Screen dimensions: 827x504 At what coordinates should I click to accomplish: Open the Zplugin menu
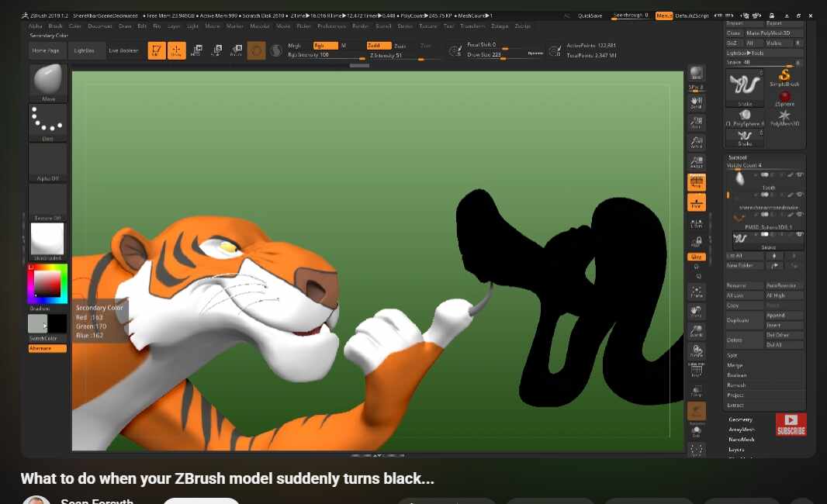(x=500, y=26)
